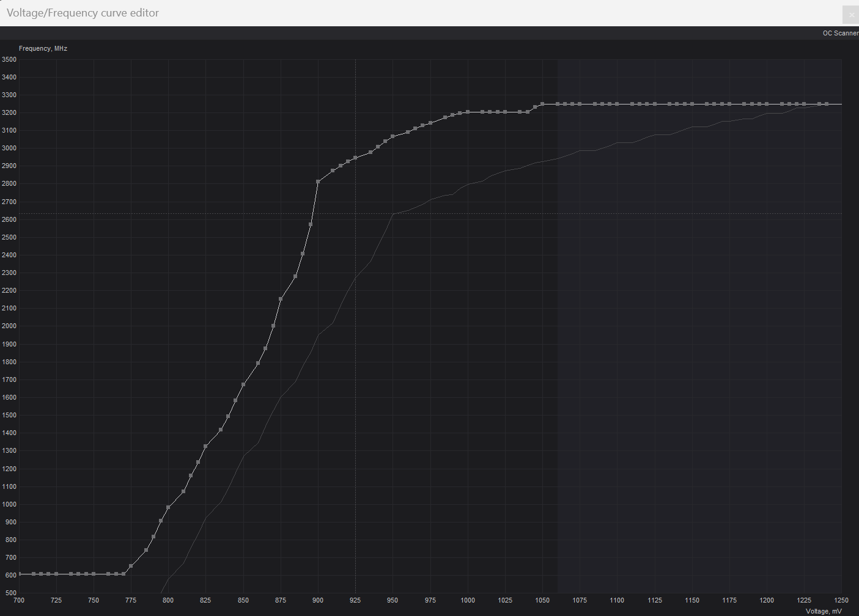
Task: Pick the curve point at 800 mV
Action: (168, 507)
